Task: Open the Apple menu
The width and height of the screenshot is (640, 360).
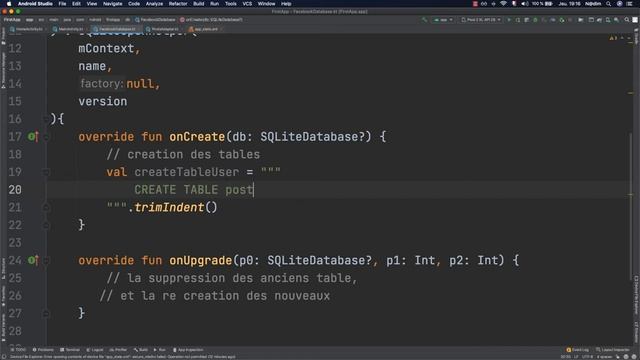Action: (x=9, y=4)
